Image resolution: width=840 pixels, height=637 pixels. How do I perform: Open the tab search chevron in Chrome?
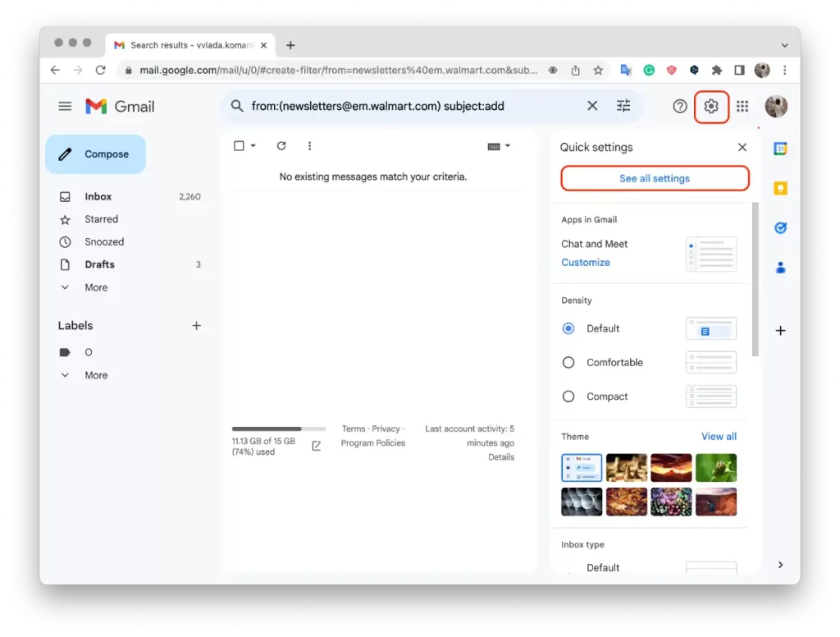pos(784,46)
